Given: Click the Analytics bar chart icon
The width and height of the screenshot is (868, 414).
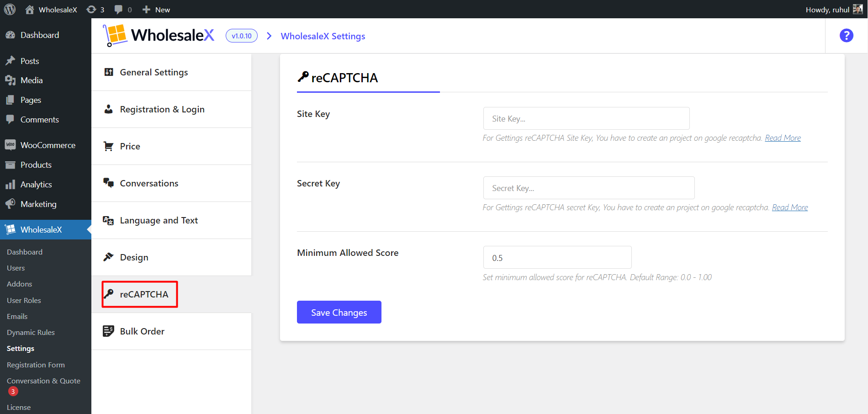Looking at the screenshot, I should pos(10,185).
